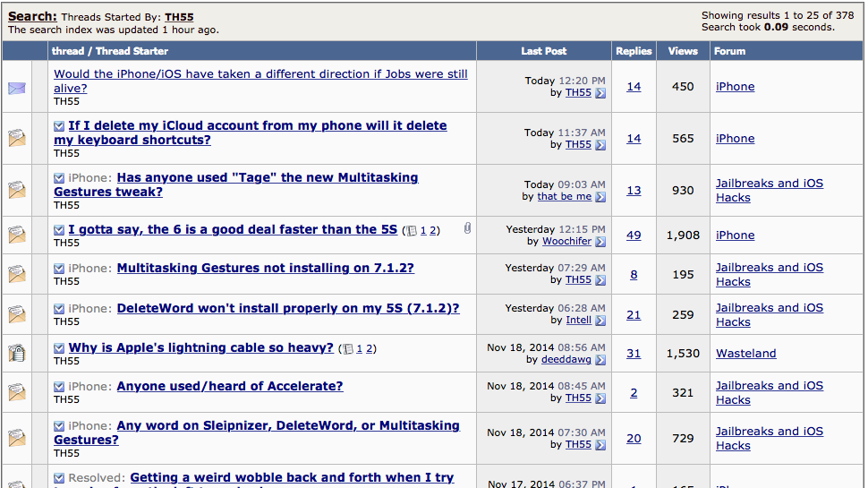Click the checkmark icon before the lightning cable thread
This screenshot has width=868, height=488.
[59, 348]
